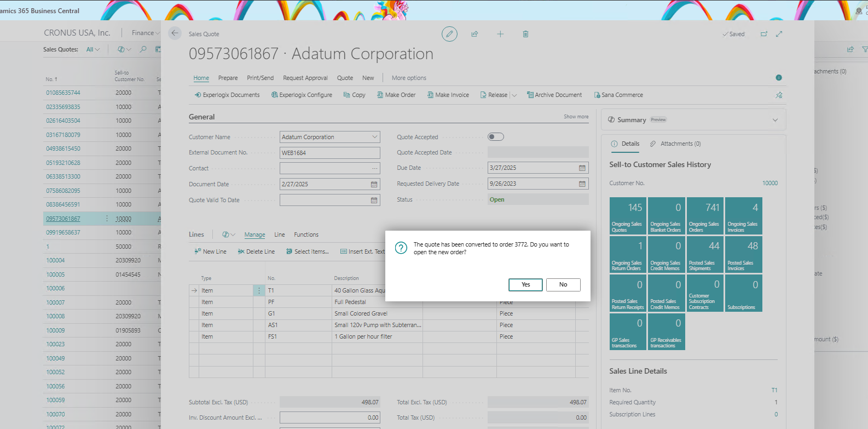Click Archive Document action
This screenshot has height=429, width=868.
554,95
